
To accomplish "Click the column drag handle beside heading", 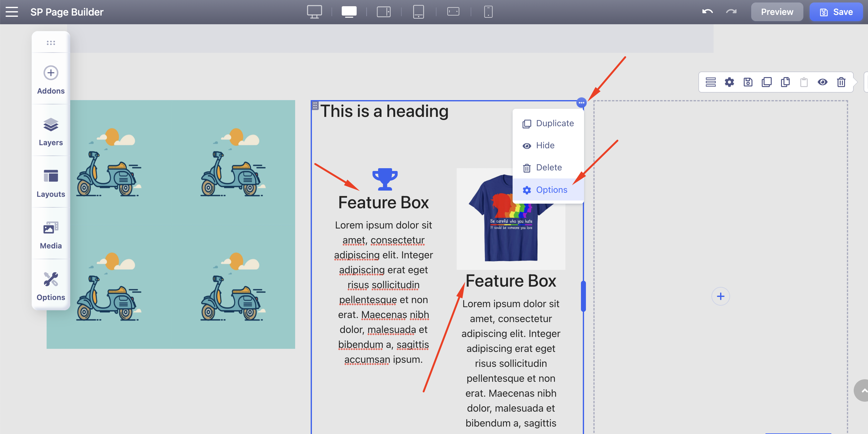I will pyautogui.click(x=315, y=106).
